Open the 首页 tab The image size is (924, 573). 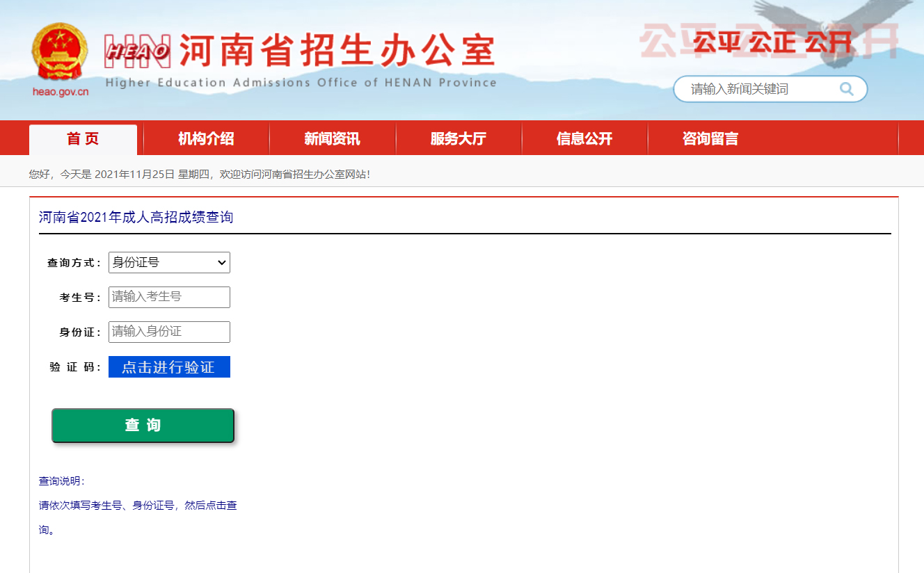coord(83,139)
